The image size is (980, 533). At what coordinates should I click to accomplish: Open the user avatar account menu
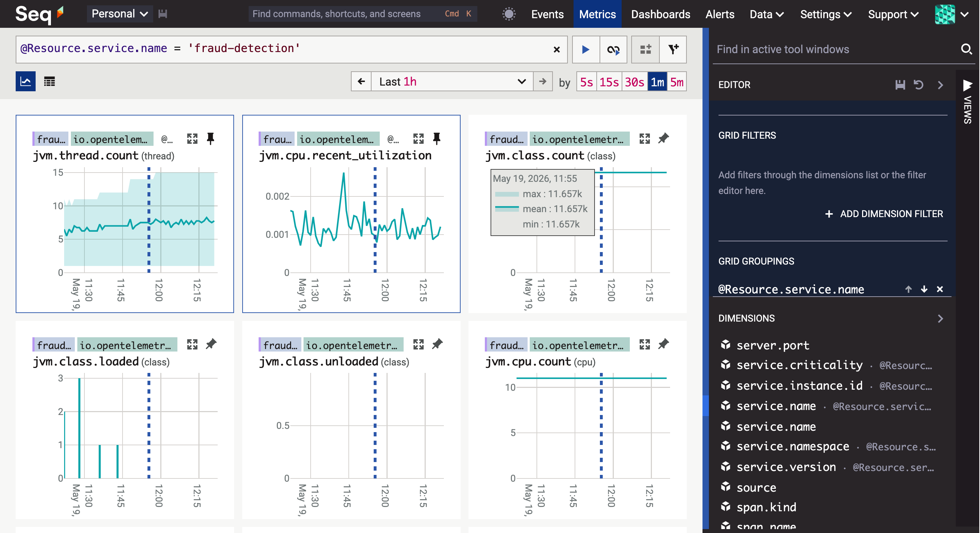[952, 14]
